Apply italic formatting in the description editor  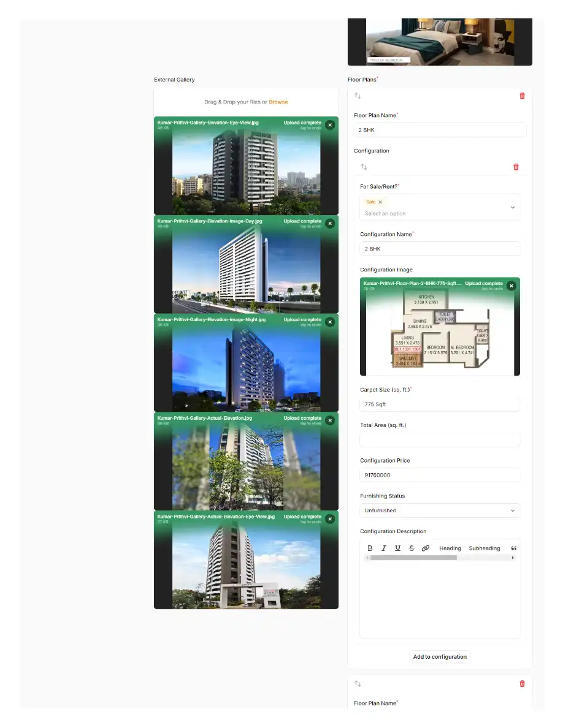point(384,548)
